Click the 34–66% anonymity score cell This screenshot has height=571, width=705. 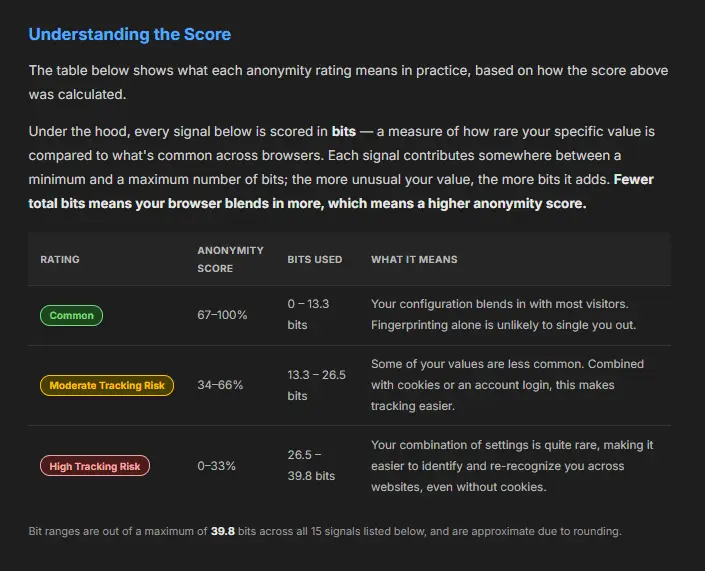[220, 385]
